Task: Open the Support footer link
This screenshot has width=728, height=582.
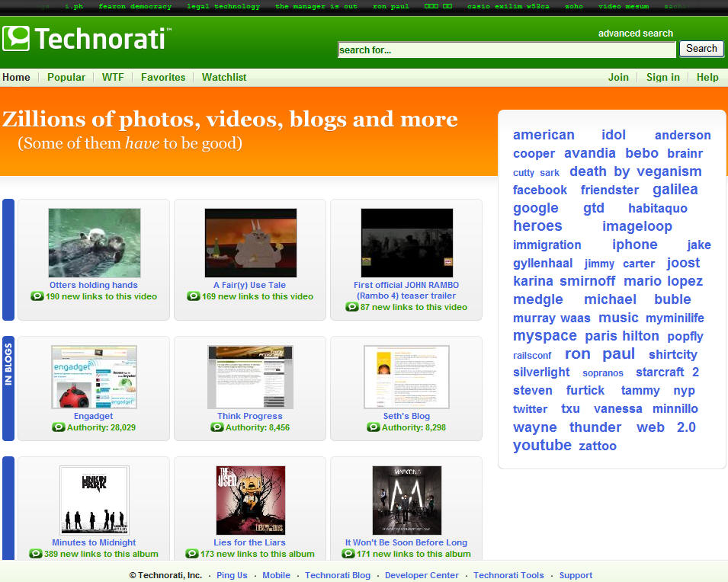Action: point(576,575)
